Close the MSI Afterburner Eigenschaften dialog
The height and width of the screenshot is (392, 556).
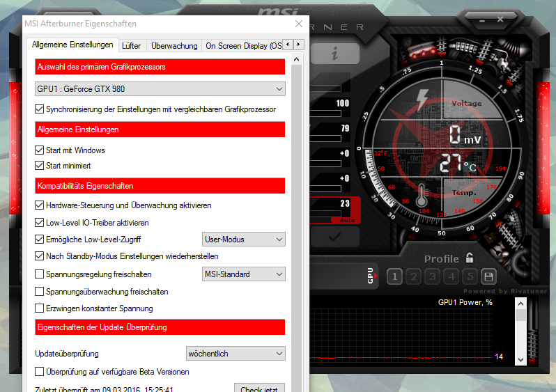point(299,24)
